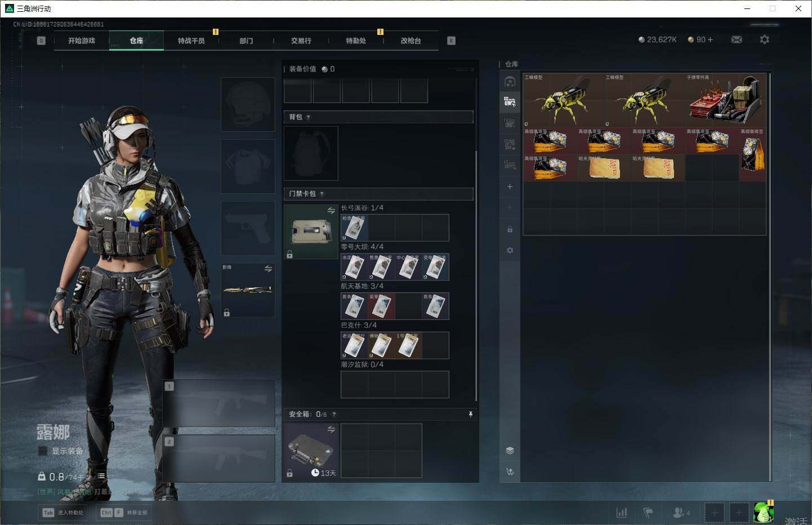Click the sort icon at warehouse sidebar bottom
The width and height of the screenshot is (812, 525).
click(x=510, y=471)
